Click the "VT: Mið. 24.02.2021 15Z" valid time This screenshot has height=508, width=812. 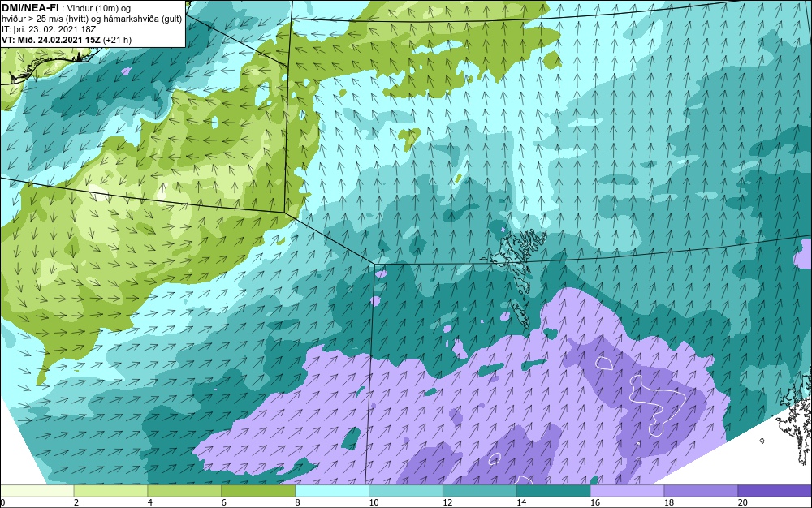(51, 40)
